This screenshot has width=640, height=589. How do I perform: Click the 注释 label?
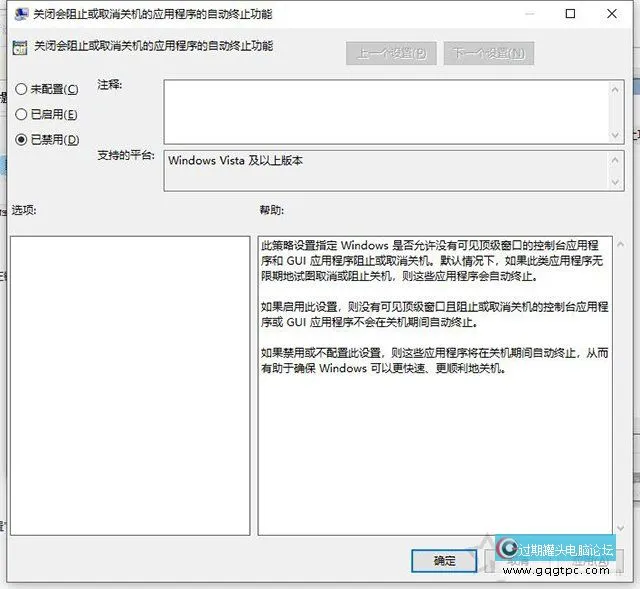[x=109, y=84]
